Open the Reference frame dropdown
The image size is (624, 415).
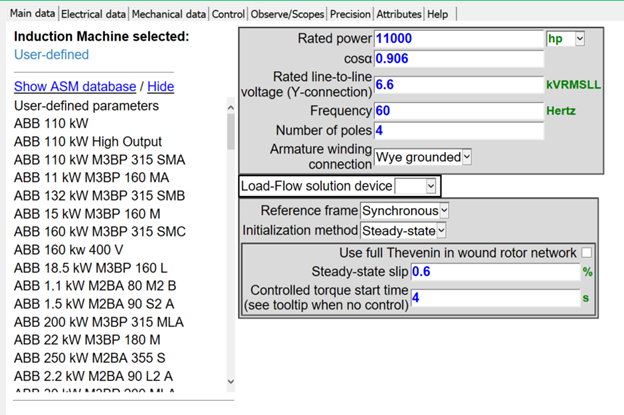(404, 211)
